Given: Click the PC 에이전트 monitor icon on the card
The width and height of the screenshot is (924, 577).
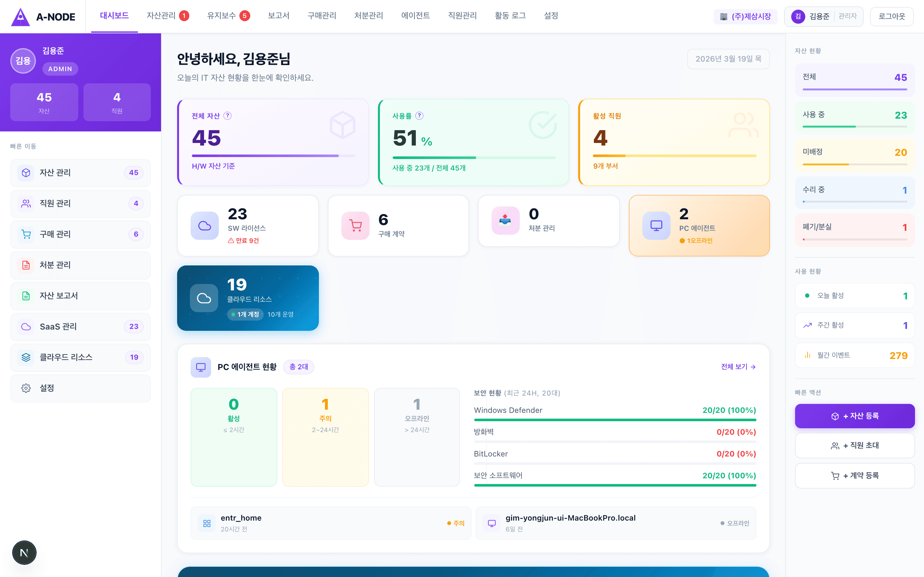Looking at the screenshot, I should tap(656, 225).
